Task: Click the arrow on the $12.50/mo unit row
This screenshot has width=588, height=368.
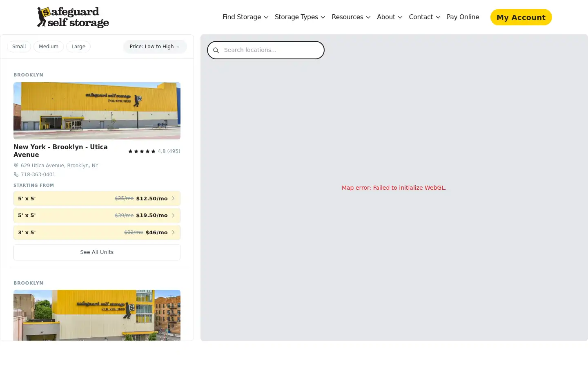Action: pos(173,198)
